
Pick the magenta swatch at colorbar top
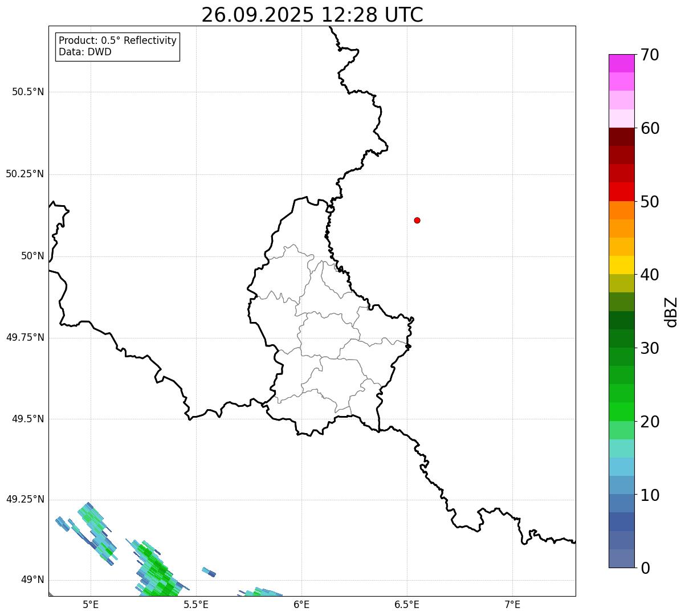coord(621,63)
